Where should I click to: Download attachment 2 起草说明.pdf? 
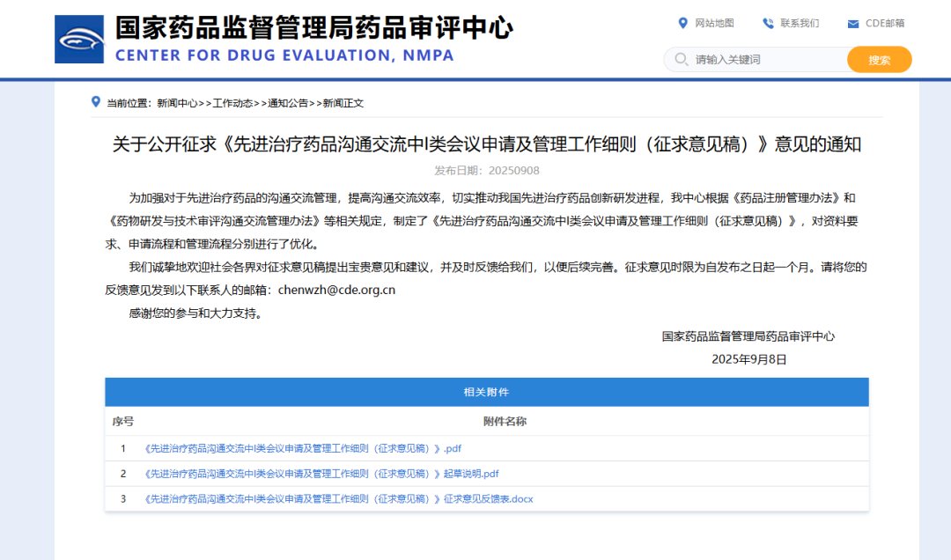pyautogui.click(x=321, y=474)
